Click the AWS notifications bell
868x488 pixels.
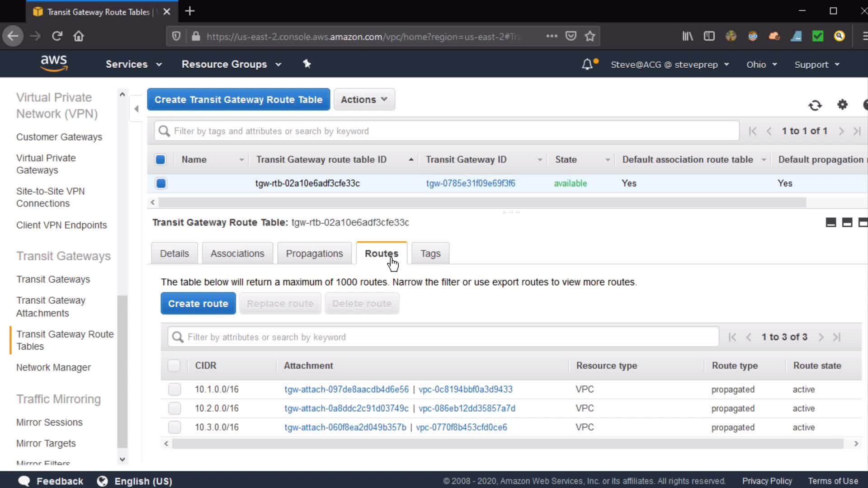(587, 65)
